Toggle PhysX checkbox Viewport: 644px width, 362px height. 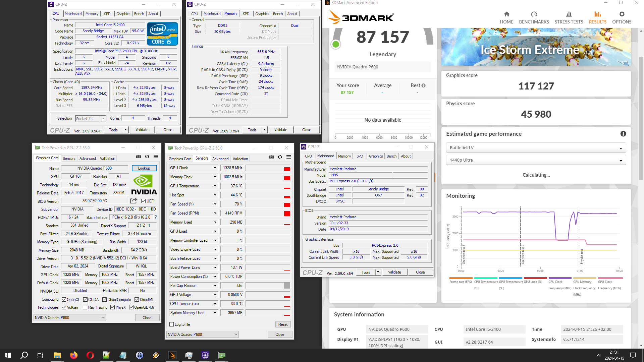coord(113,307)
